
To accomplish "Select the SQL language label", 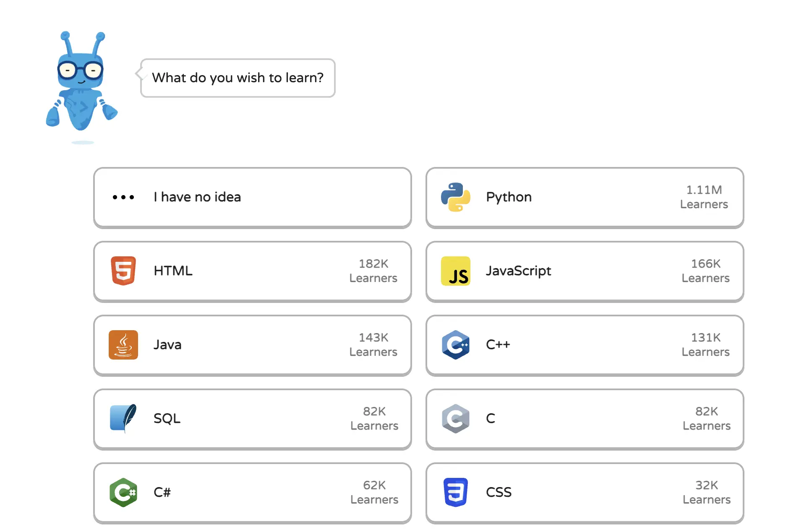I will 167,419.
